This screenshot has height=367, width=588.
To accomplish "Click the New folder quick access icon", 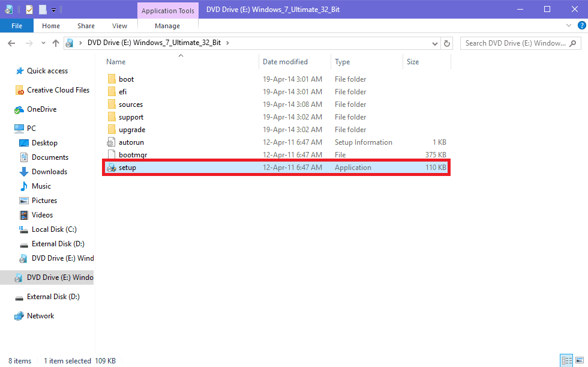I will (43, 10).
